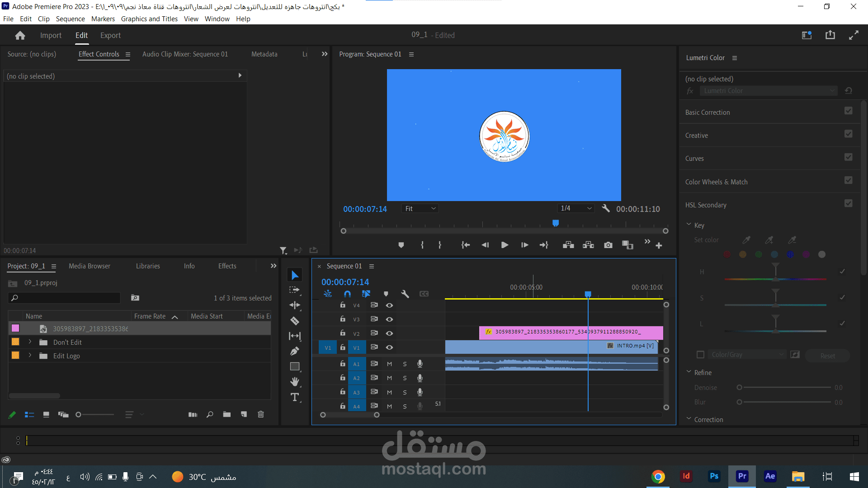Switch Project panel to List View
The height and width of the screenshot is (488, 868).
tap(29, 414)
